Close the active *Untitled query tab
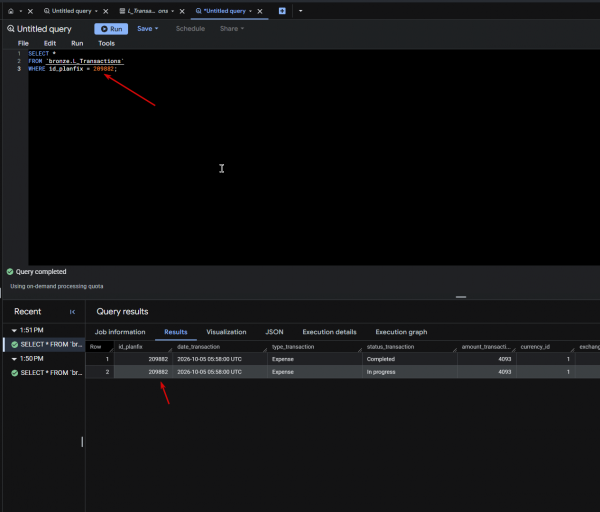The width and height of the screenshot is (600, 512). click(260, 11)
